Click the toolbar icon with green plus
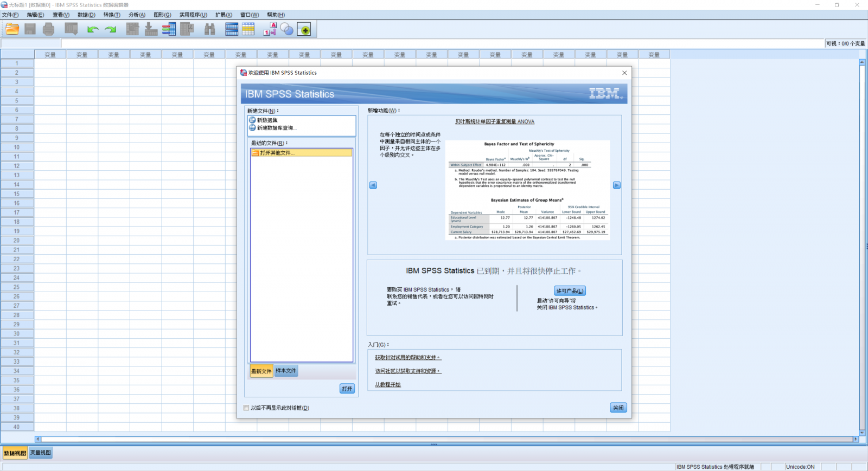Viewport: 868px width, 471px height. tap(304, 29)
